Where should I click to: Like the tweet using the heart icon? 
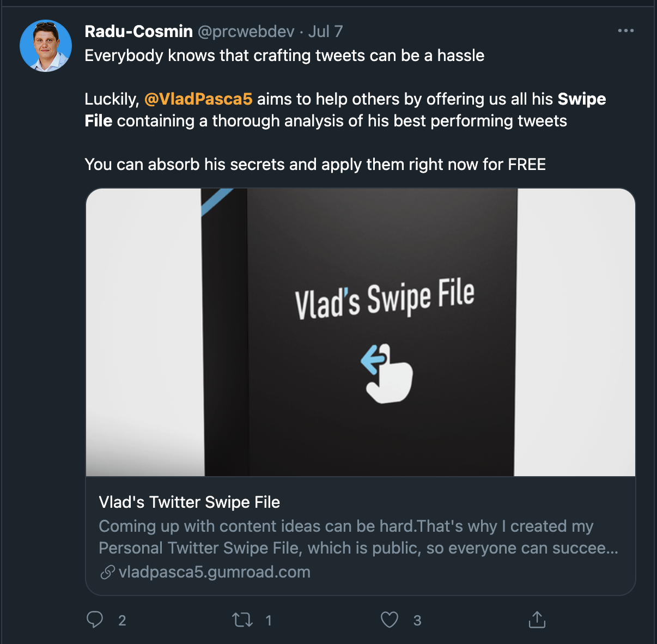(x=389, y=619)
